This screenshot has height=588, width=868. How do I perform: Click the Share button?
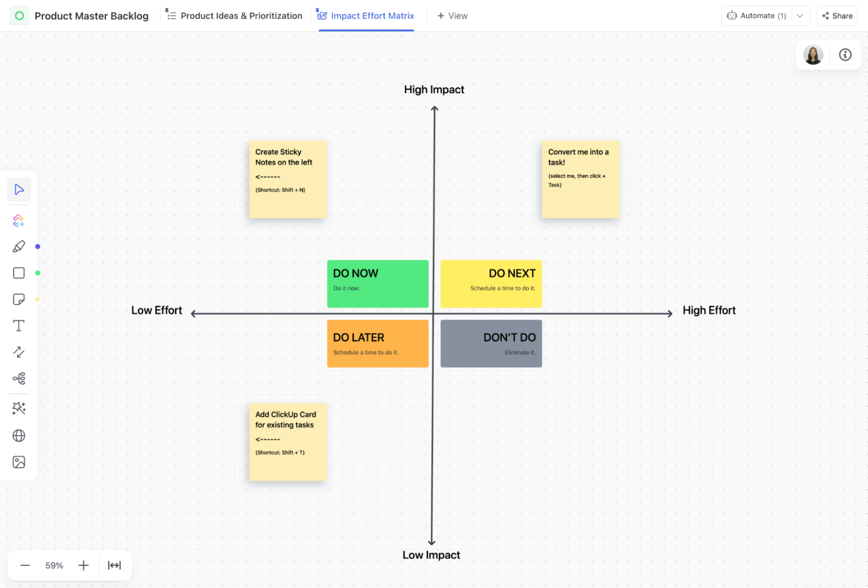tap(837, 15)
